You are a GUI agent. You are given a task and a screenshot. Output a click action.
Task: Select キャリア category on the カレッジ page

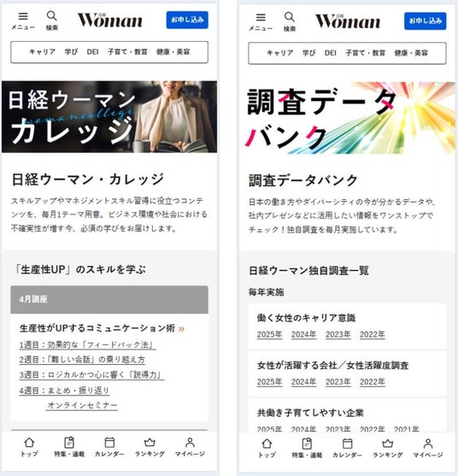pos(42,52)
